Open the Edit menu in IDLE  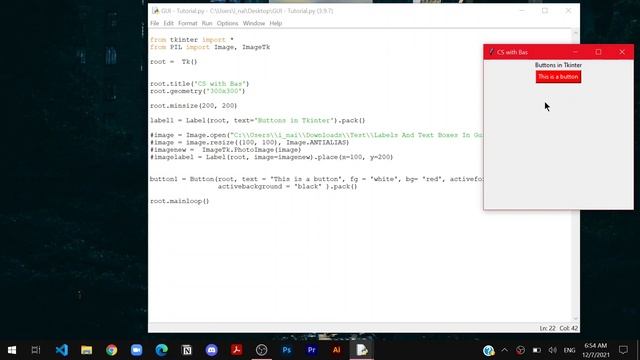(x=169, y=23)
